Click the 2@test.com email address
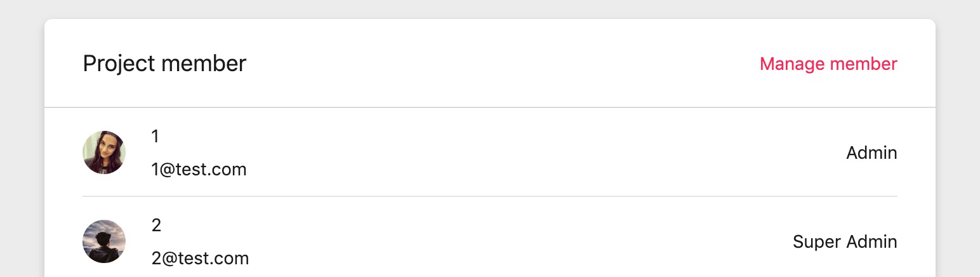This screenshot has height=277, width=980. coord(200,259)
